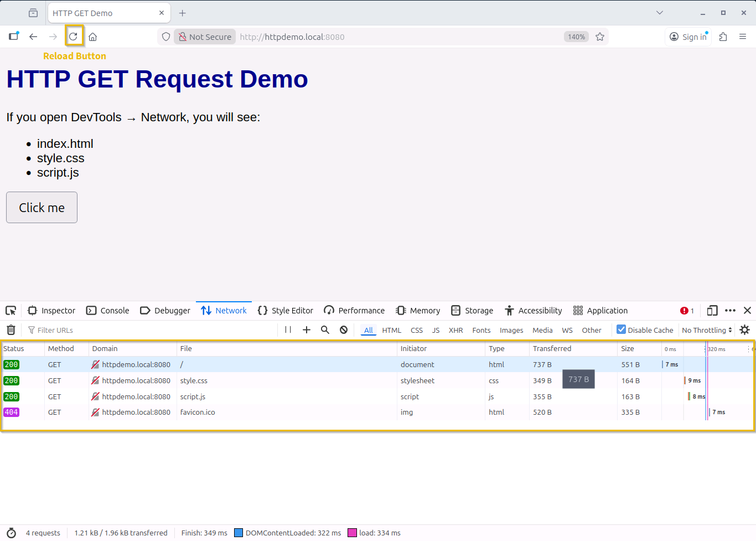Pause network recording with the pause icon
The image size is (756, 541).
[287, 329]
